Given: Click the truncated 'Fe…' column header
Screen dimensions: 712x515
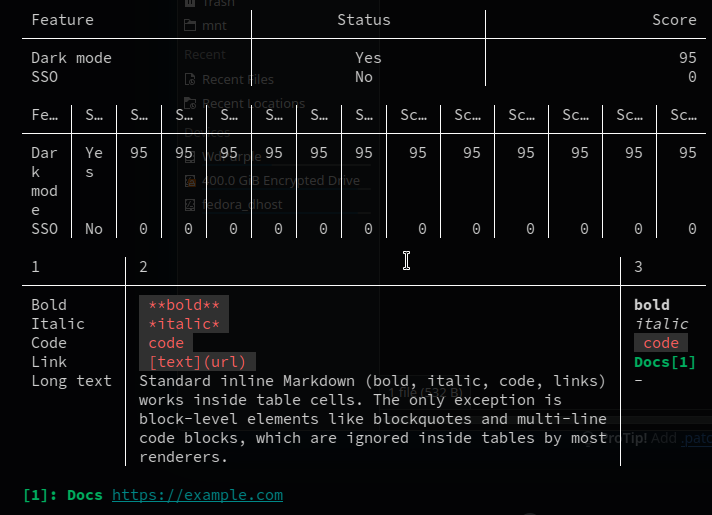Looking at the screenshot, I should point(45,115).
